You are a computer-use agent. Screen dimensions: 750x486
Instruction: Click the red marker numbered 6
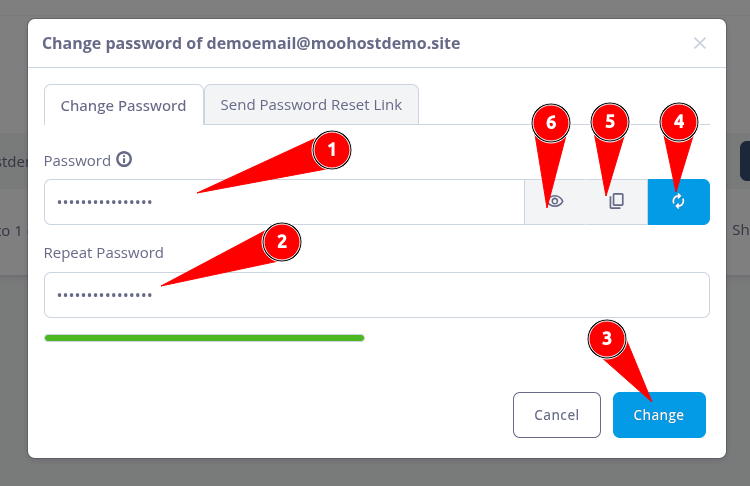point(550,122)
